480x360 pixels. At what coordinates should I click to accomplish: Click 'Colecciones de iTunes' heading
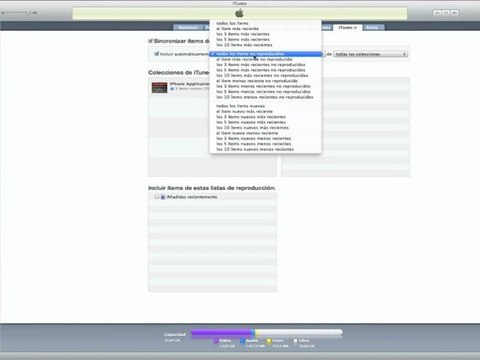[x=179, y=72]
